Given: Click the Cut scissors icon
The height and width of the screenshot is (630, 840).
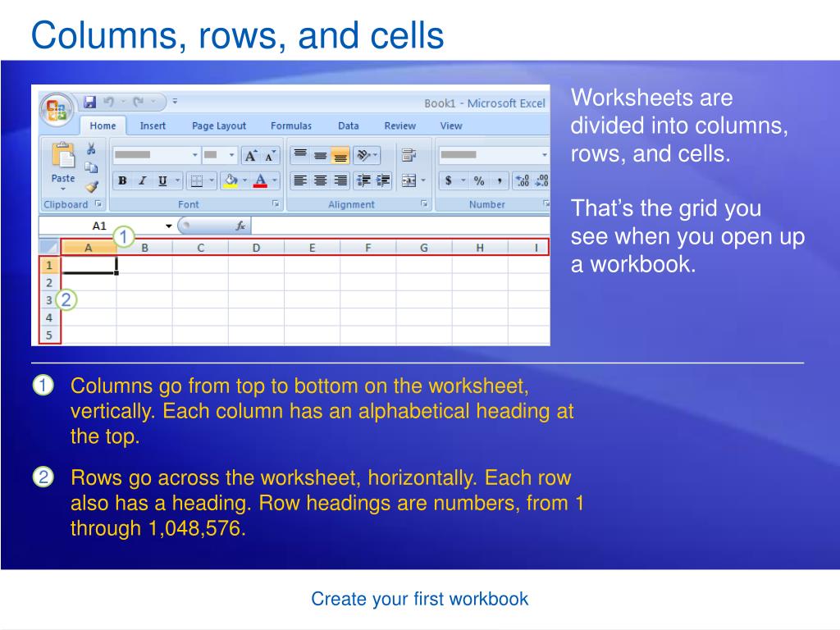Looking at the screenshot, I should click(x=92, y=148).
